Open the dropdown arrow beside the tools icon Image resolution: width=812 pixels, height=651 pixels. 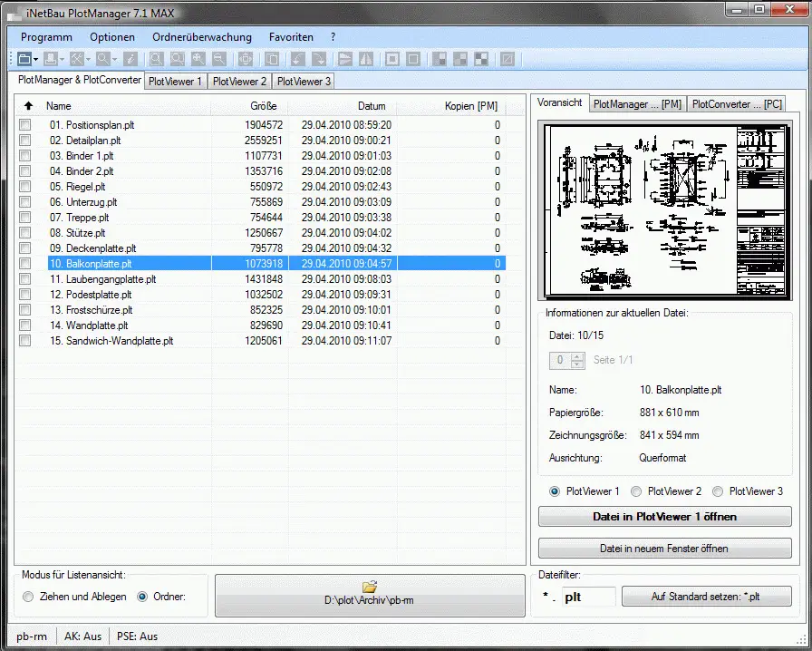click(x=89, y=60)
